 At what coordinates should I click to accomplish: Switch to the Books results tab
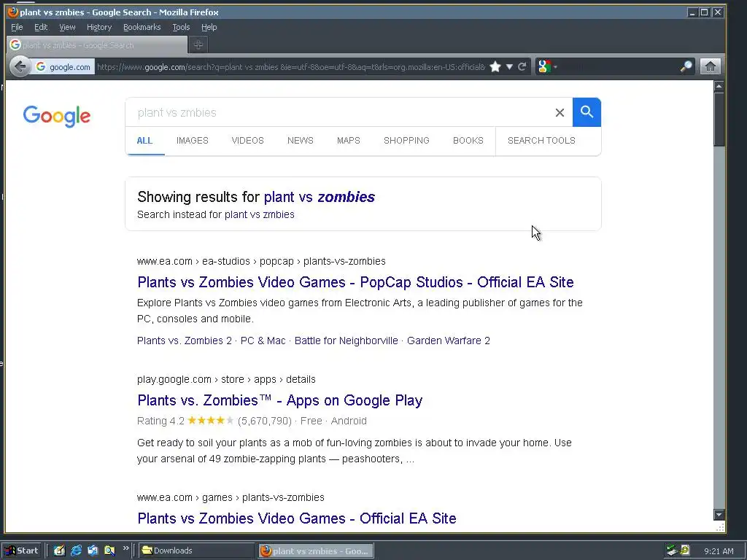(468, 141)
